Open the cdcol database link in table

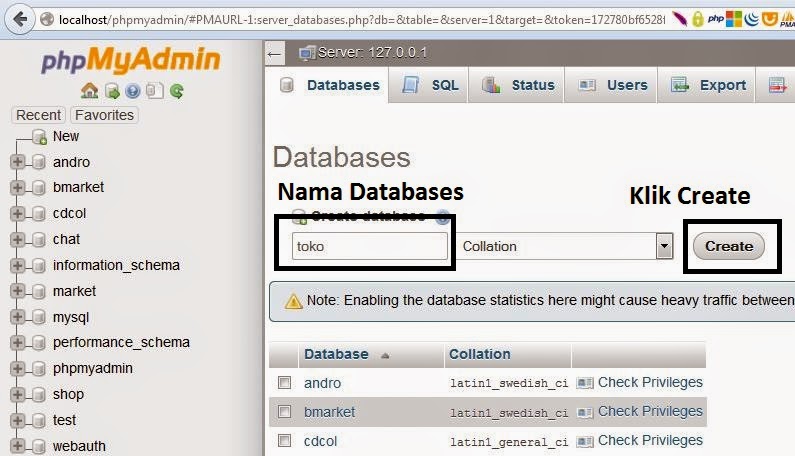320,441
